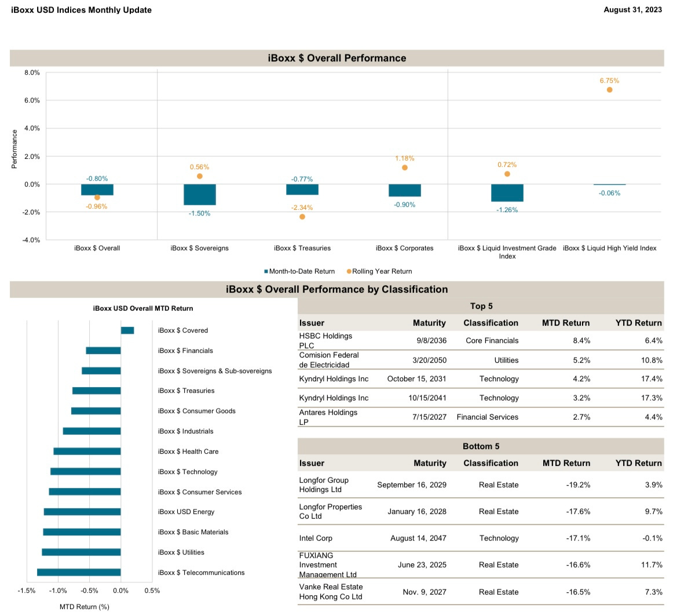Click the orange High Yield rolling year dot
The image size is (677, 616).
(x=609, y=90)
